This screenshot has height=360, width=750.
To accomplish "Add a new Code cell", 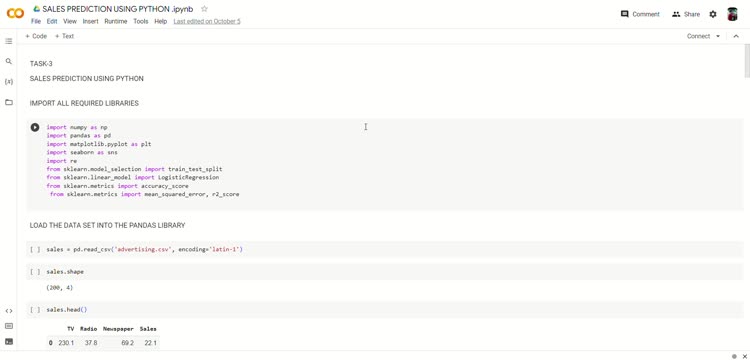I will point(36,36).
